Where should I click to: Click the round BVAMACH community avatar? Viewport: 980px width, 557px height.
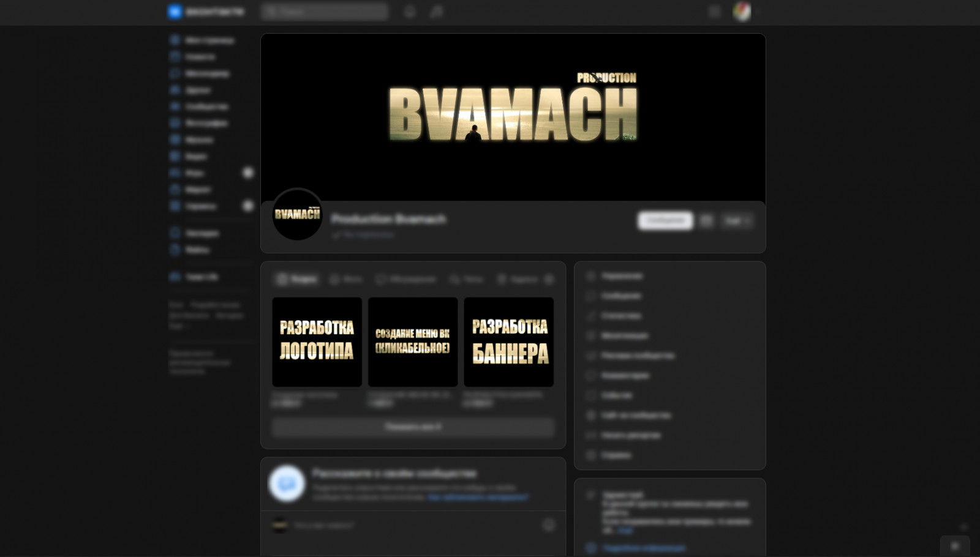tap(298, 214)
